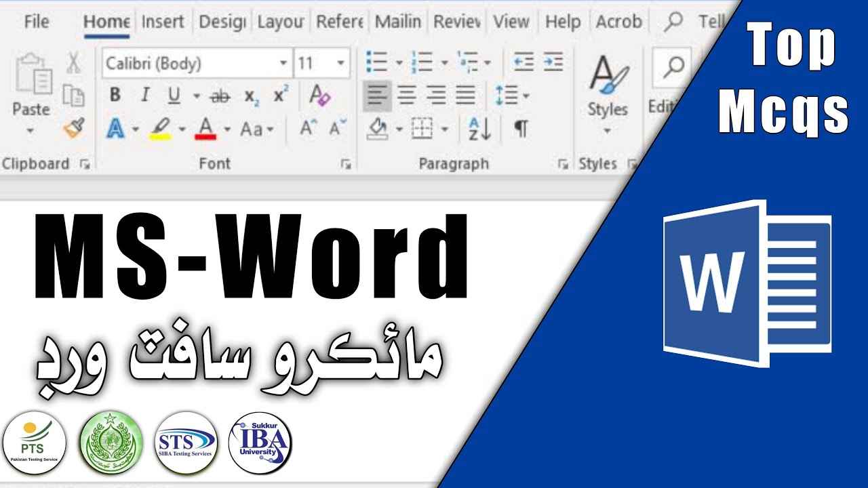Toggle Bold formatting

(x=115, y=96)
